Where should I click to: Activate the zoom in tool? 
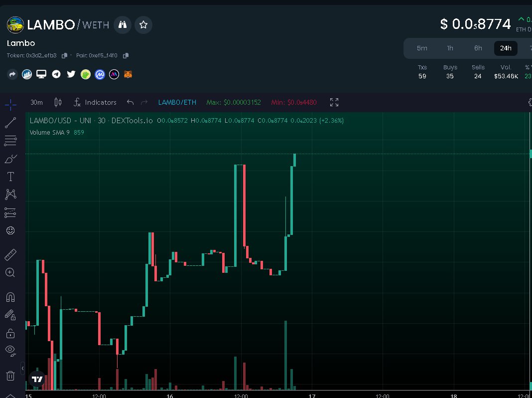pos(10,272)
